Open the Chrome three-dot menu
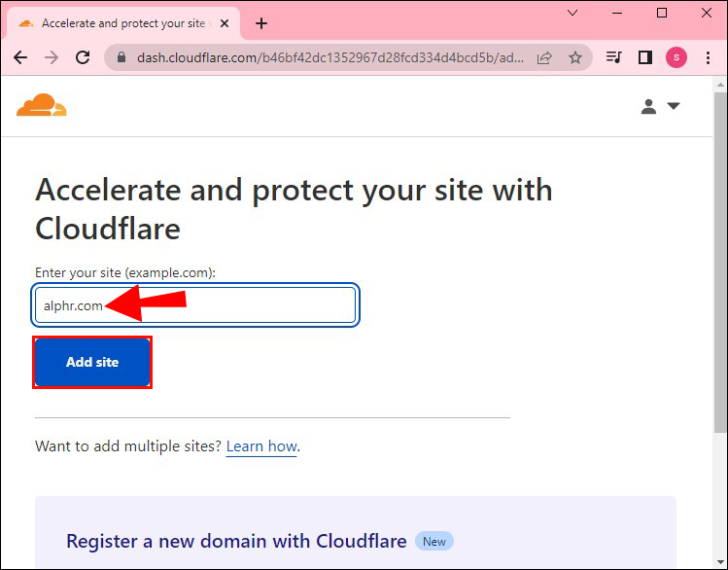Viewport: 728px width, 570px height. tap(708, 57)
